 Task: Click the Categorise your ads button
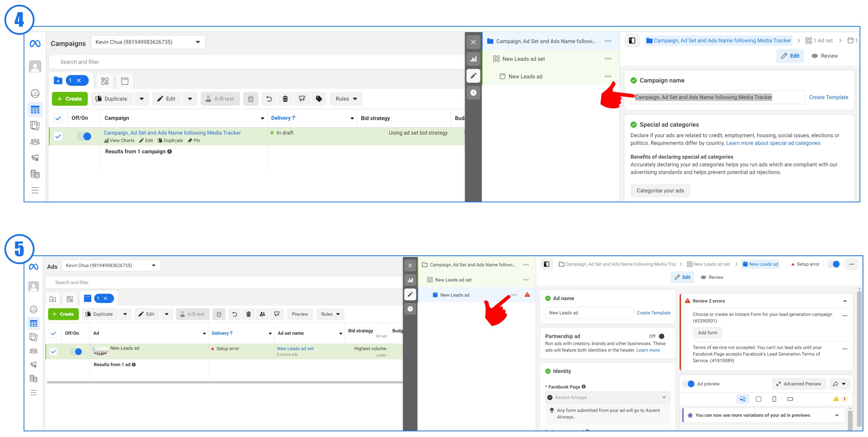point(660,190)
